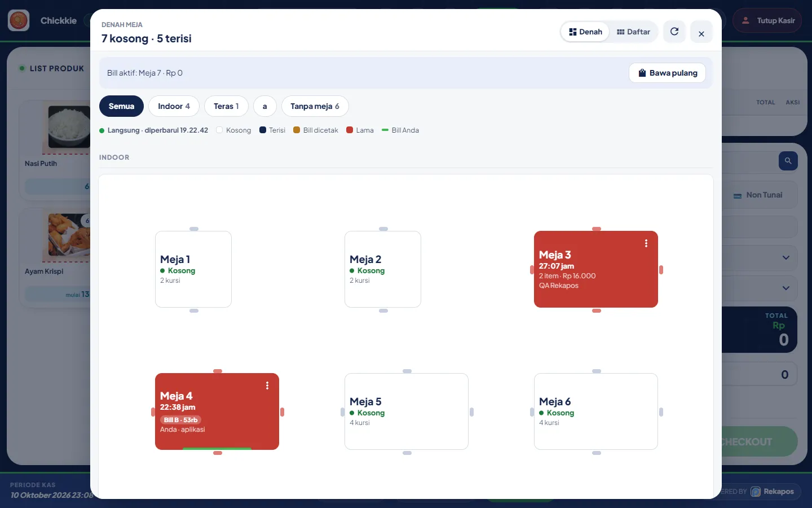Select empty table Meja 1
The image size is (812, 508).
coord(193,269)
